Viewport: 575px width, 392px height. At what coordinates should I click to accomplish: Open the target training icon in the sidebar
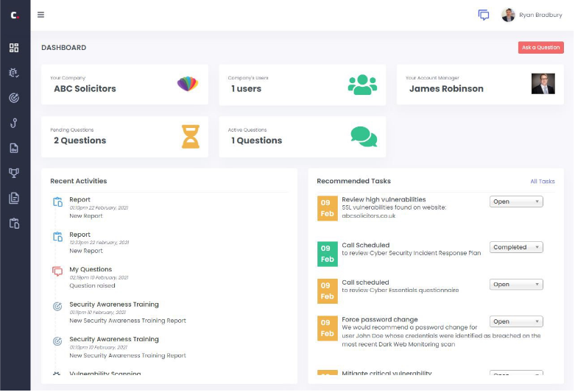coord(14,98)
